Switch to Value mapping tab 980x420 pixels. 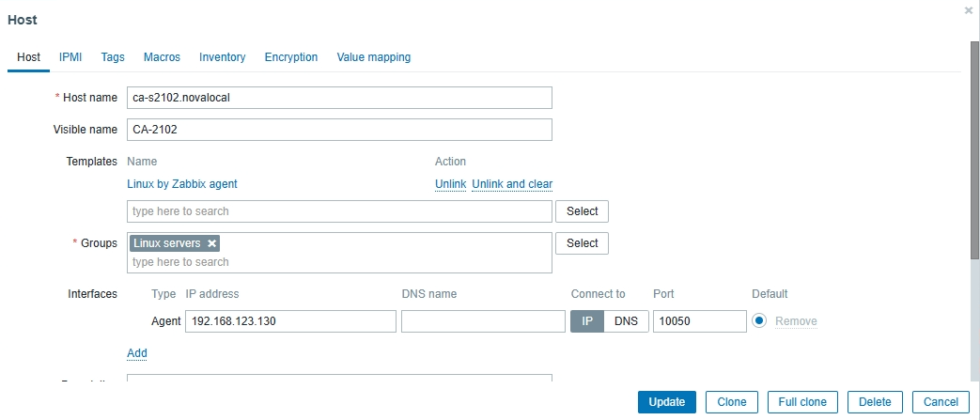373,57
